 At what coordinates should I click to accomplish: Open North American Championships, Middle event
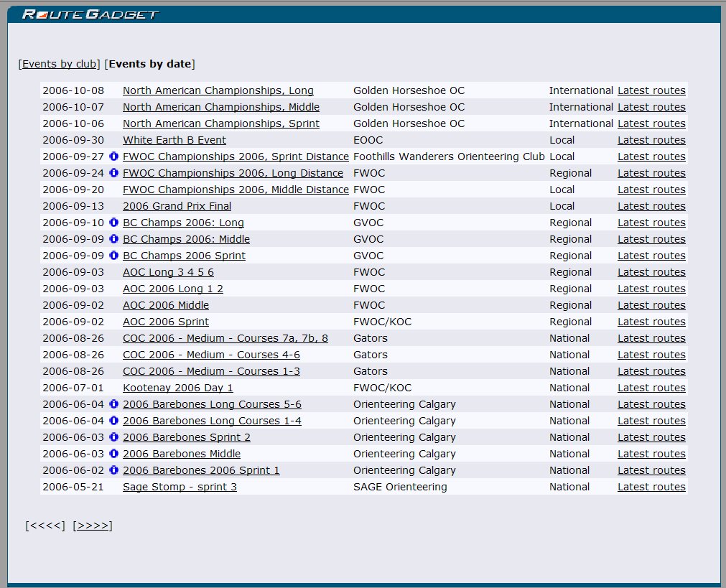pyautogui.click(x=221, y=107)
